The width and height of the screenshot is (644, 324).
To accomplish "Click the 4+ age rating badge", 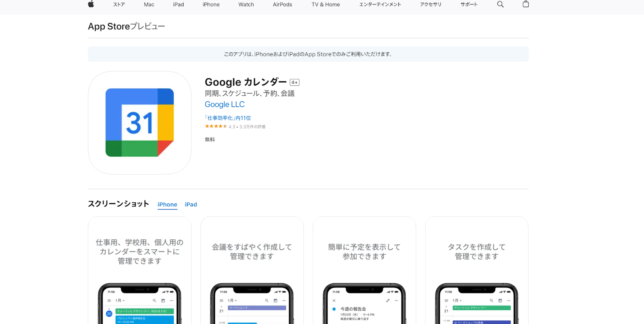I will coord(295,83).
